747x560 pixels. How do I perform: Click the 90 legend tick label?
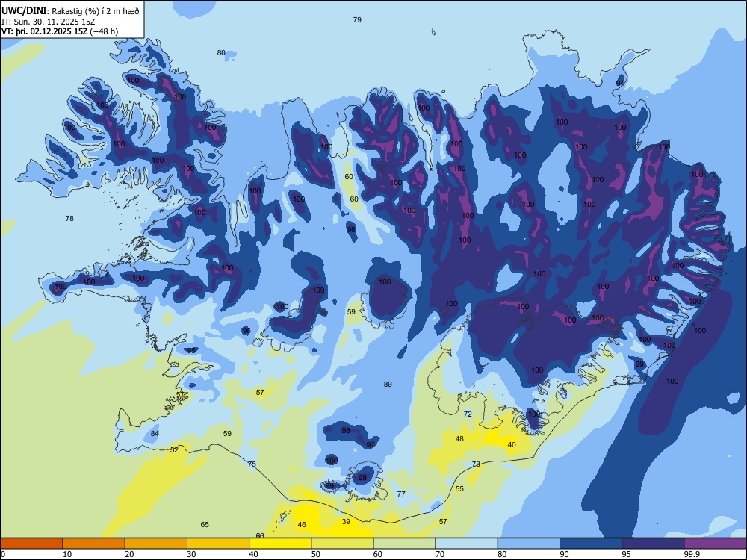564,554
